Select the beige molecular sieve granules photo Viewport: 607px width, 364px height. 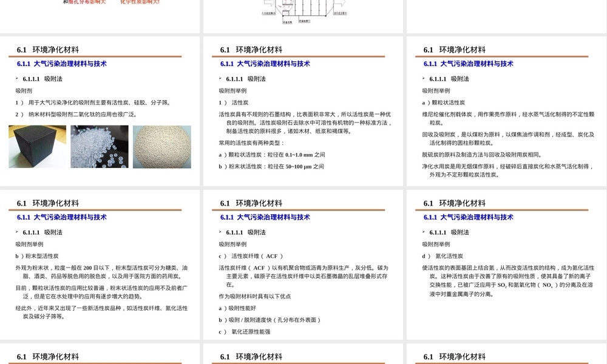tap(162, 147)
